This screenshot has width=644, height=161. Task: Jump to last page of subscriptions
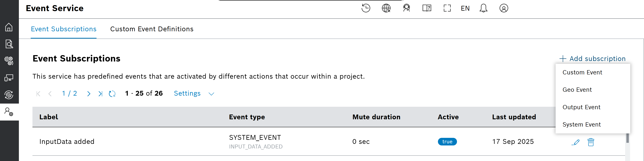[100, 94]
